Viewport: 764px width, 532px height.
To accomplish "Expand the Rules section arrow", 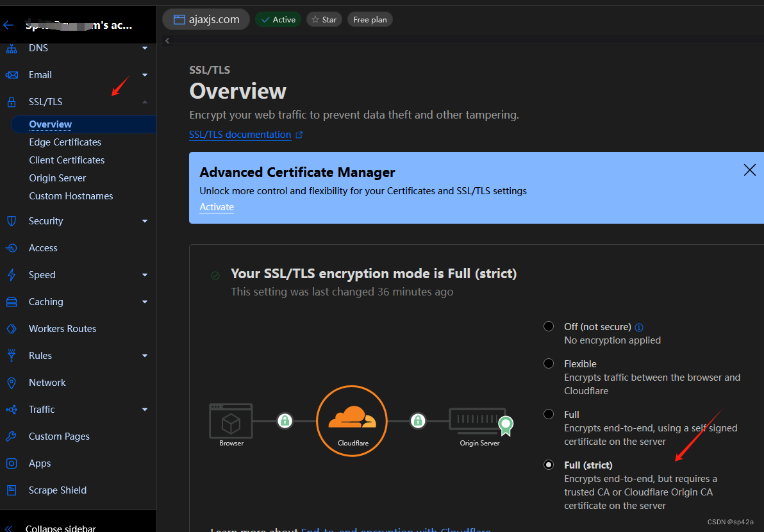I will [145, 356].
